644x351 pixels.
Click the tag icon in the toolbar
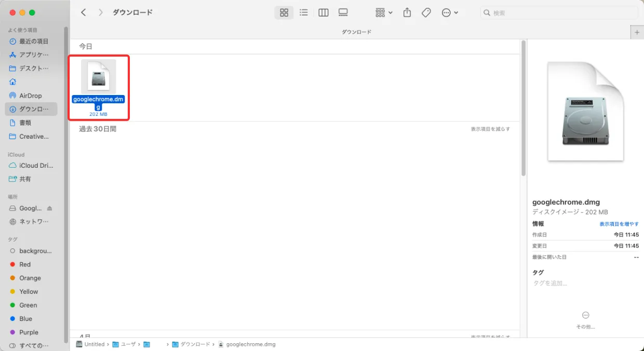[x=426, y=12]
